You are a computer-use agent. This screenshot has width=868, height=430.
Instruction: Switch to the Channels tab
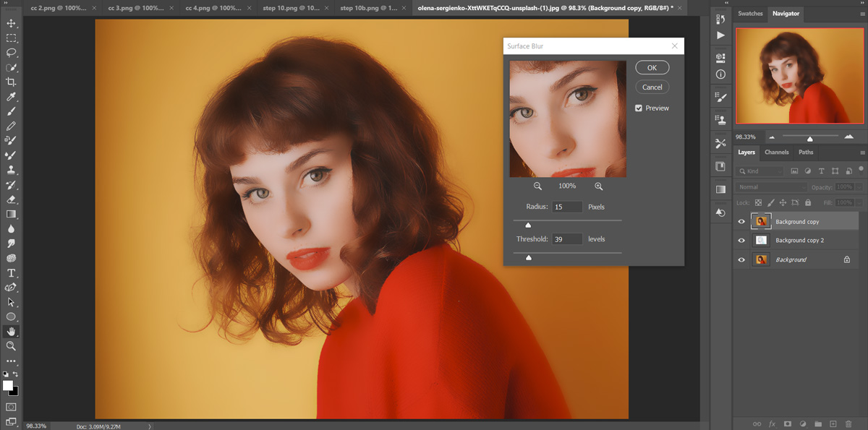point(776,152)
